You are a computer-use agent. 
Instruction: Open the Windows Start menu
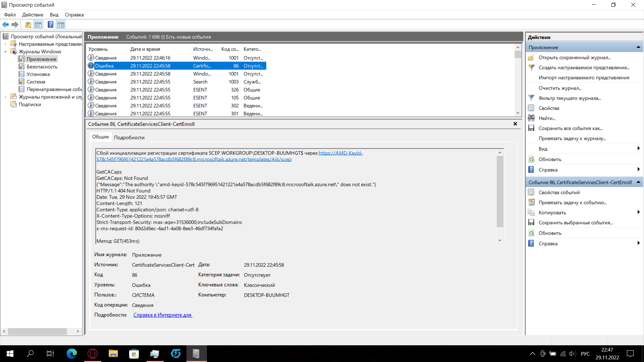(10, 354)
